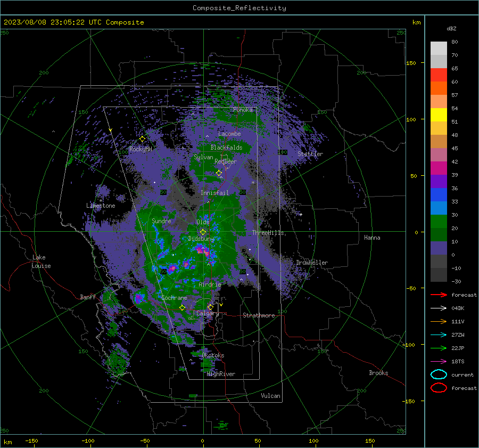Click the cyan current ellipse legend icon
The image size is (479, 448).
(x=439, y=374)
